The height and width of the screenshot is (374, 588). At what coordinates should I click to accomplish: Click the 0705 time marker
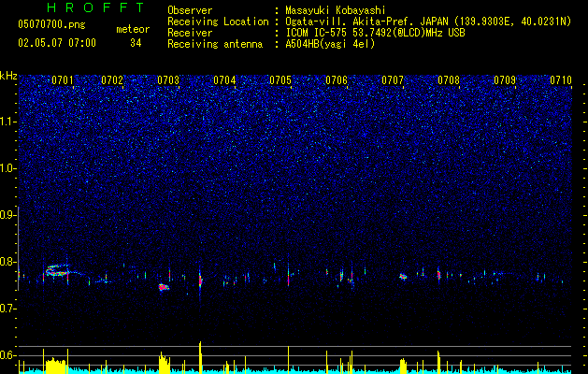(x=280, y=80)
